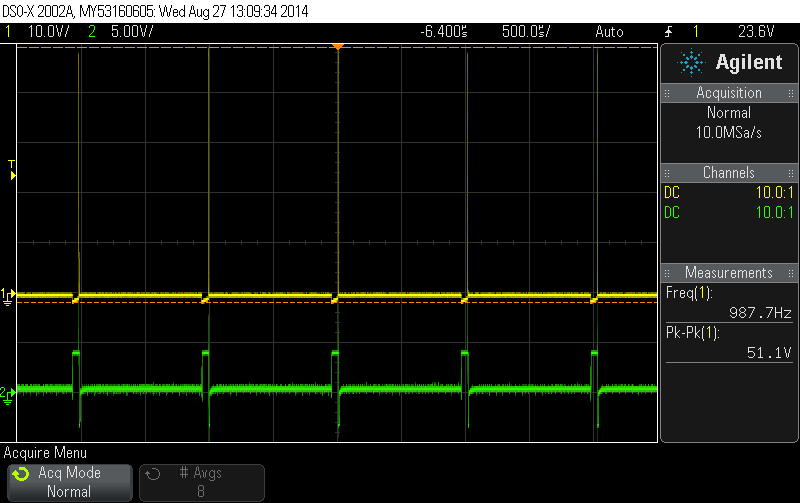Click the grip dots right of Acquisition

pos(791,93)
